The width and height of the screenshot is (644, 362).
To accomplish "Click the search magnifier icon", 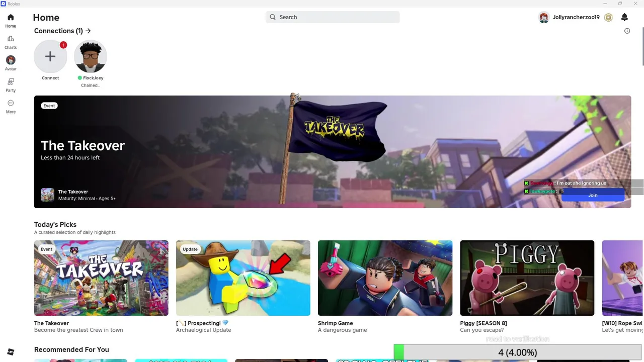I will (273, 17).
